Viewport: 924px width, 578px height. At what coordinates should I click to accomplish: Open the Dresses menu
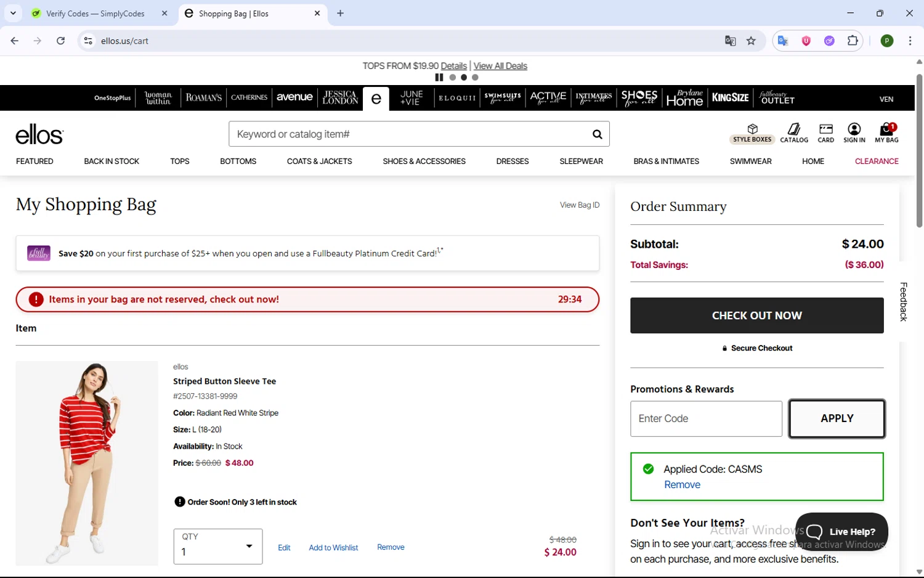[x=513, y=161]
